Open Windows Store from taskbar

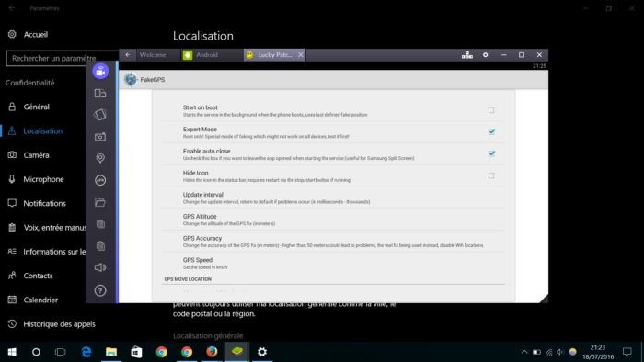tap(136, 352)
